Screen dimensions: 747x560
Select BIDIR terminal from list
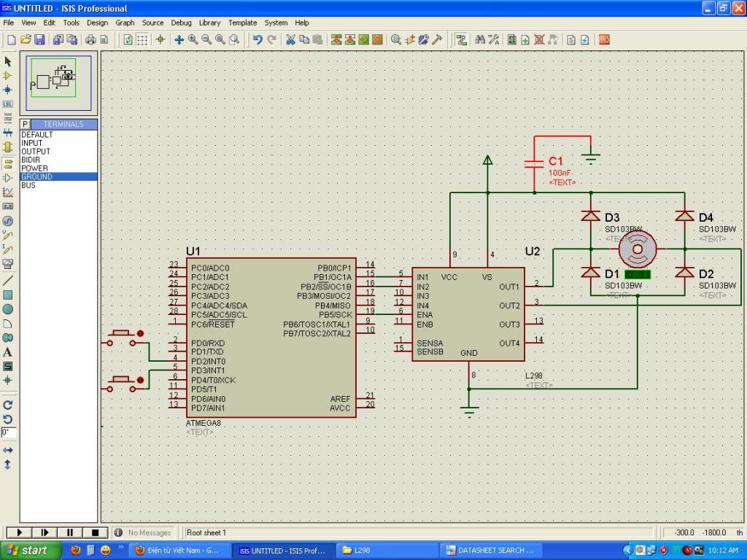coord(31,160)
